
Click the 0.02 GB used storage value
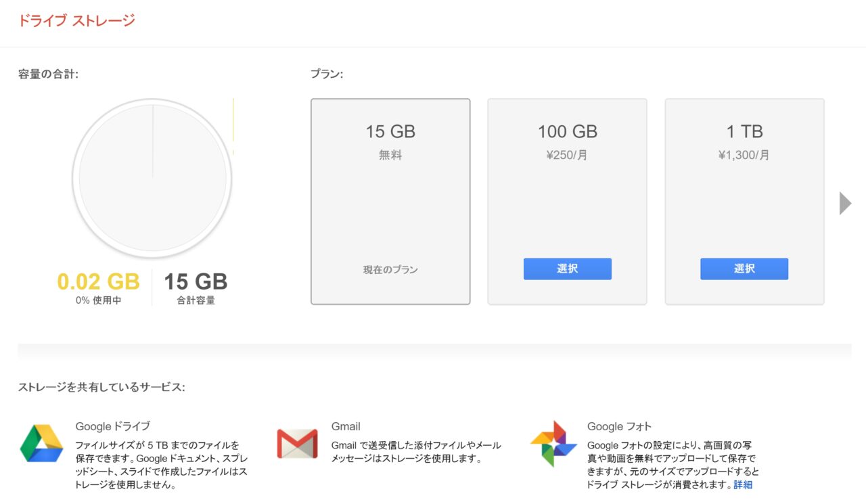point(98,281)
